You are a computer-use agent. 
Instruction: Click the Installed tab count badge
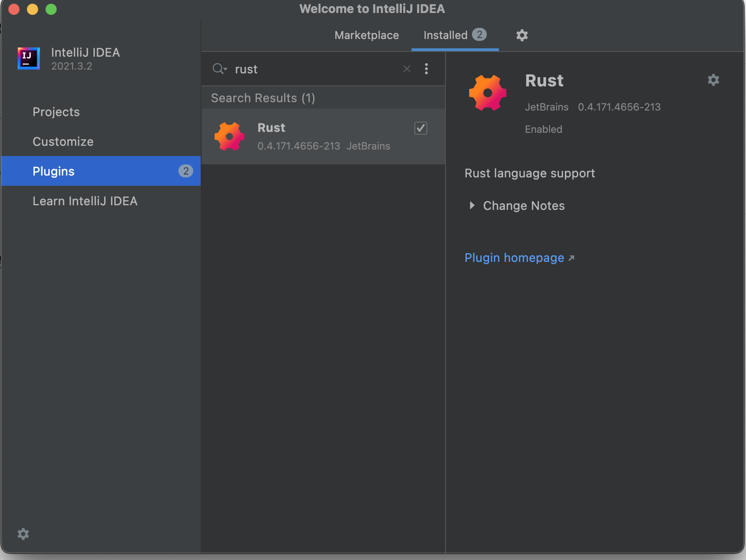click(x=479, y=34)
